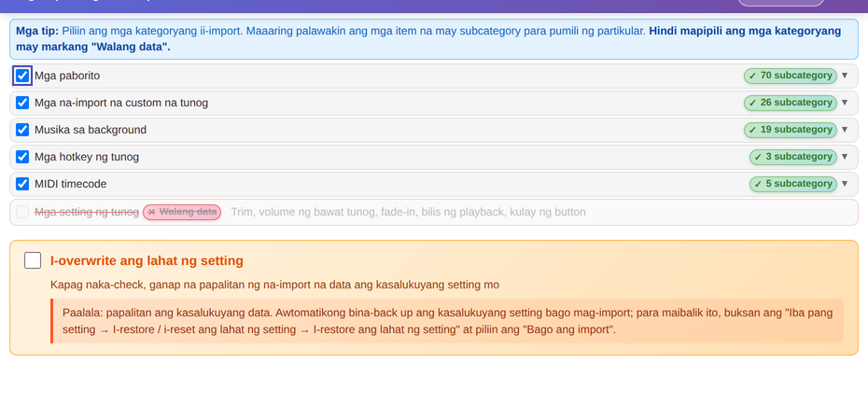Click the Walang data badge

182,212
